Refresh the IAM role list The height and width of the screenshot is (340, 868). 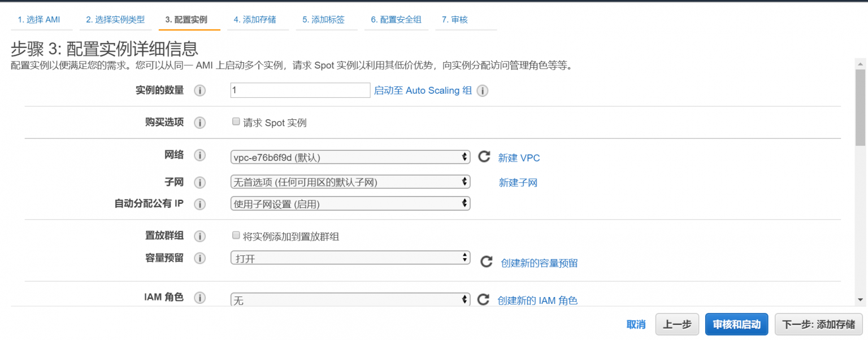[x=483, y=299]
